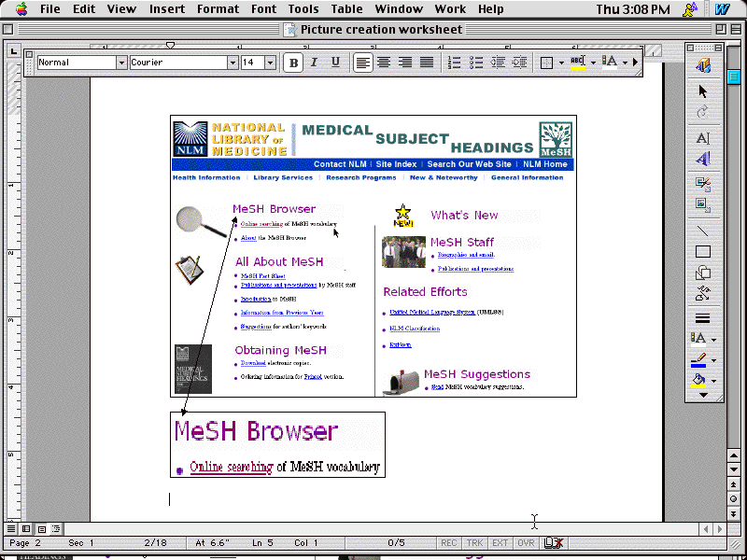Open Font Color dropdown arrow in formatting toolbar

(x=625, y=63)
